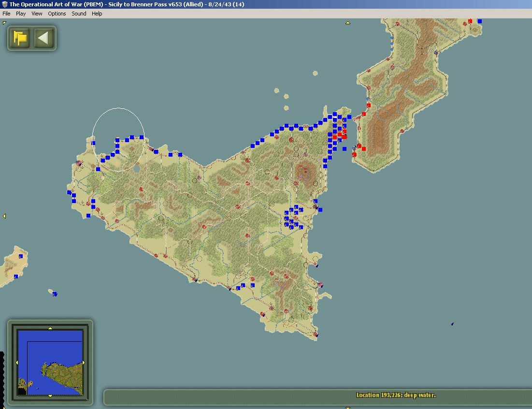Screen dimensions: 532x409
Task: Click the yellow scroll-left arrow at map left edge
Action: click(4, 216)
